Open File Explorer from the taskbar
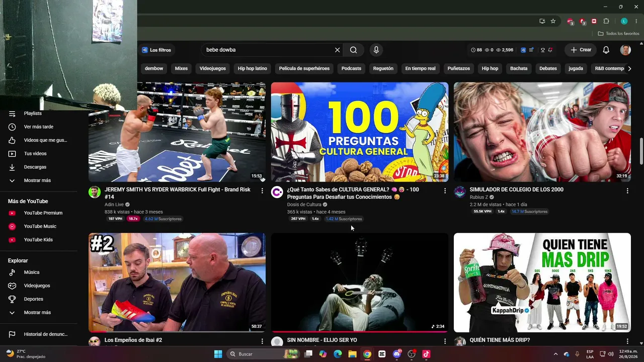 pos(352,354)
